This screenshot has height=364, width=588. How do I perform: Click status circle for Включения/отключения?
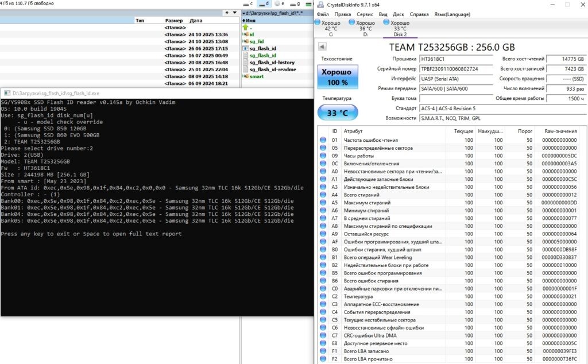323,164
